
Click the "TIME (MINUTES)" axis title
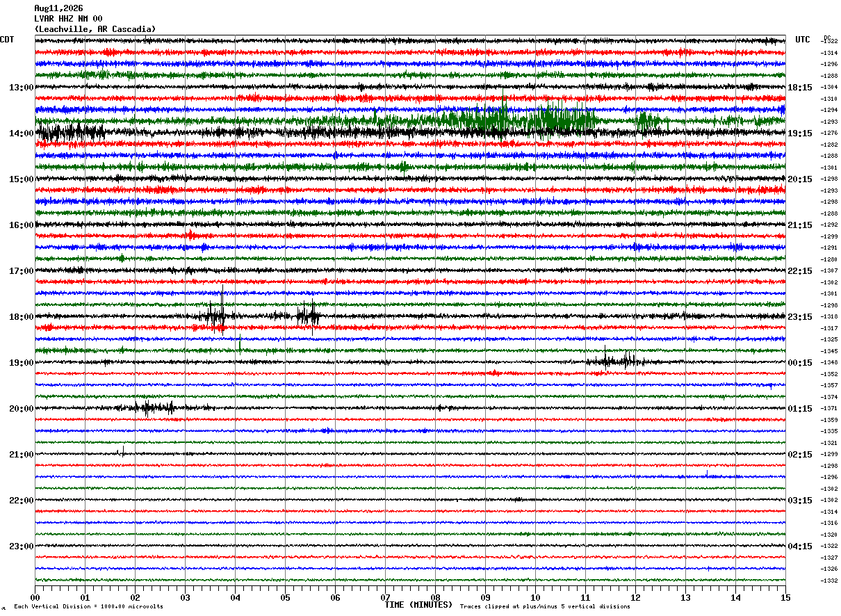[418, 605]
